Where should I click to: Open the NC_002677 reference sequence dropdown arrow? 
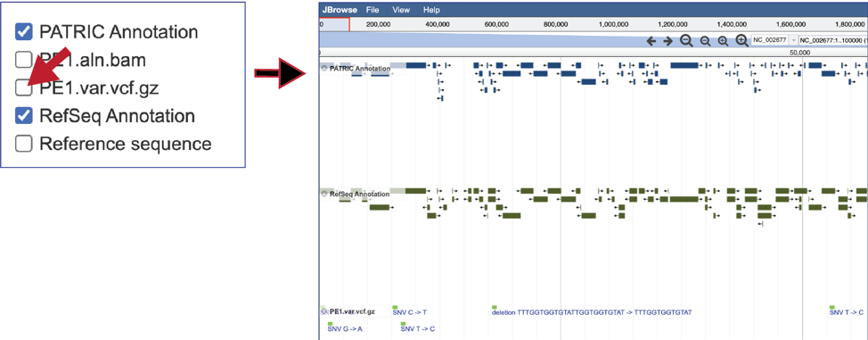793,40
